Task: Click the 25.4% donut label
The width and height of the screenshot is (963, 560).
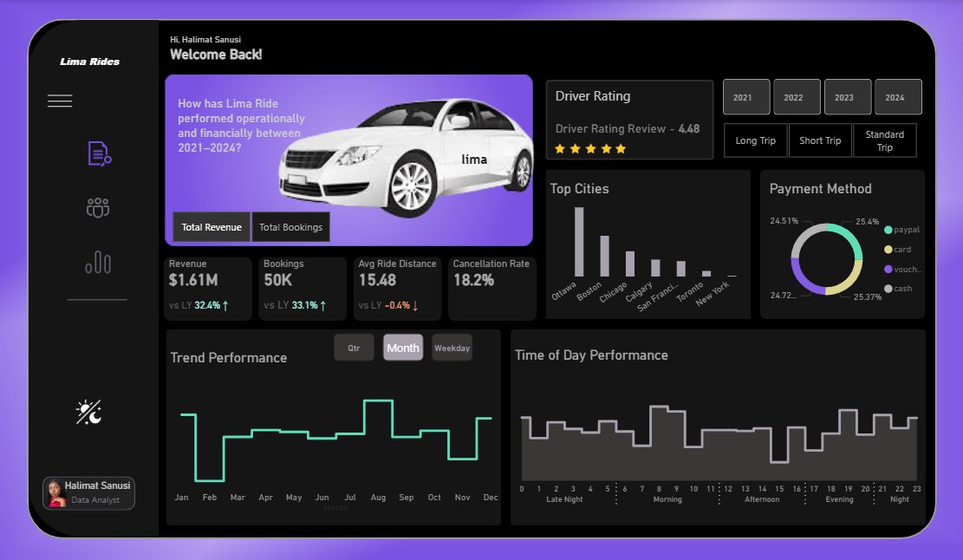Action: click(867, 222)
